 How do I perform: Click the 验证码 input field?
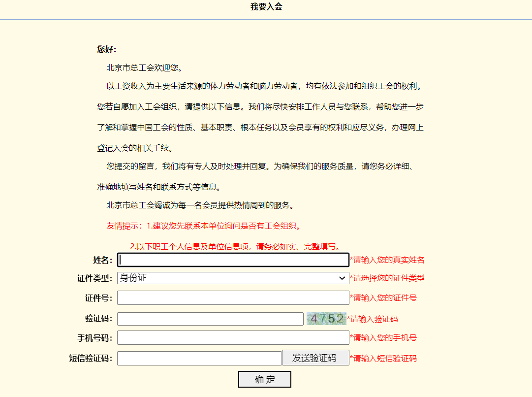(210, 319)
